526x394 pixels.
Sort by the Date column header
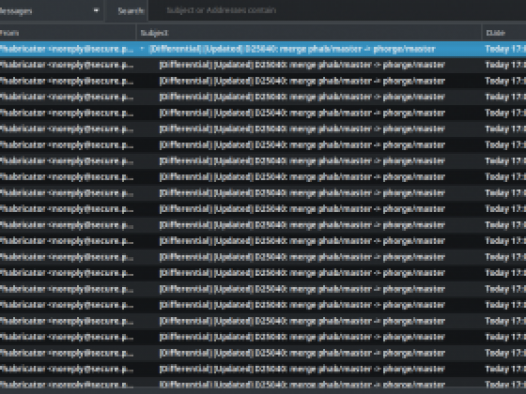pyautogui.click(x=504, y=33)
